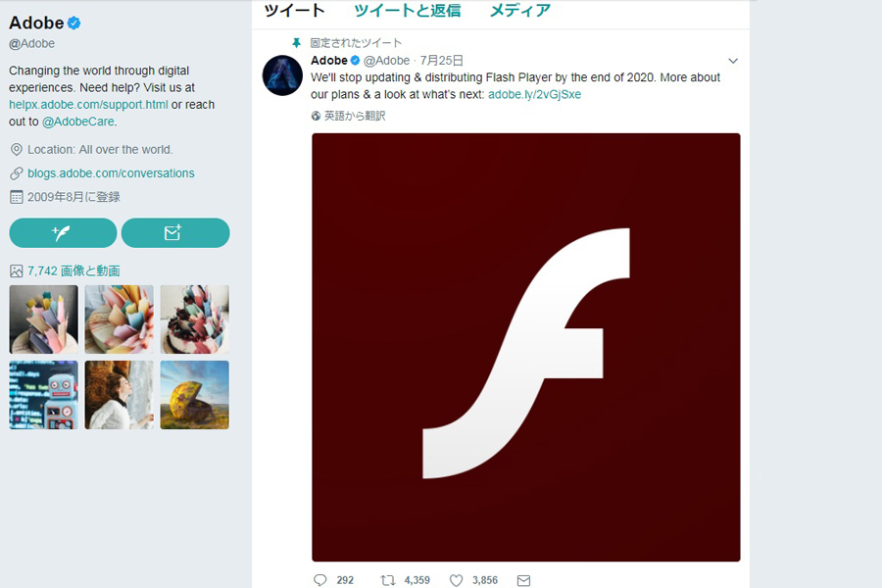Viewport: 882px width, 588px height.
Task: Click 英語から翻訳 to translate the tweet
Action: 355,116
